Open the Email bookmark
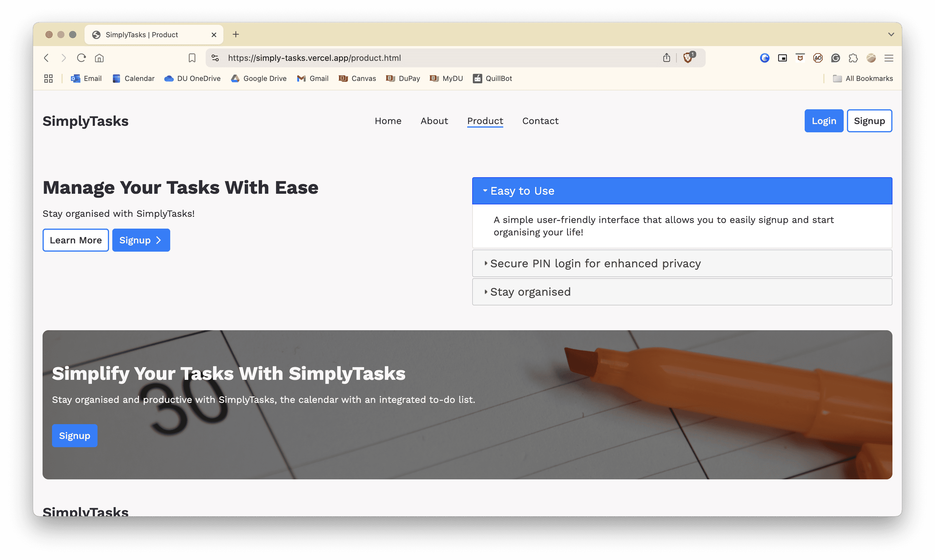 [x=86, y=79]
